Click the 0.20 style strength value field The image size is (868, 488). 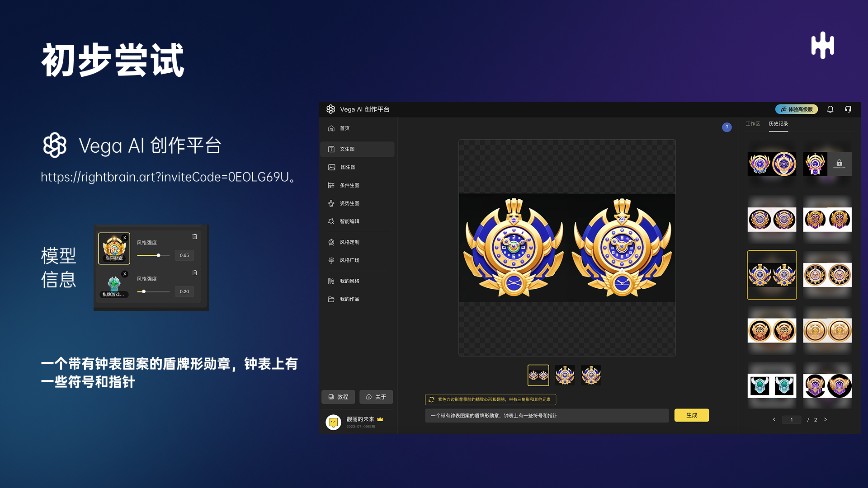coord(184,291)
